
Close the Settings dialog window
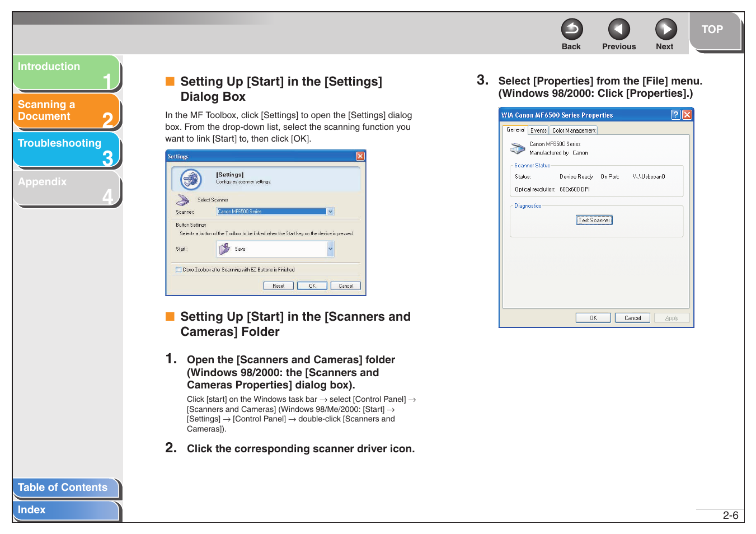(360, 156)
